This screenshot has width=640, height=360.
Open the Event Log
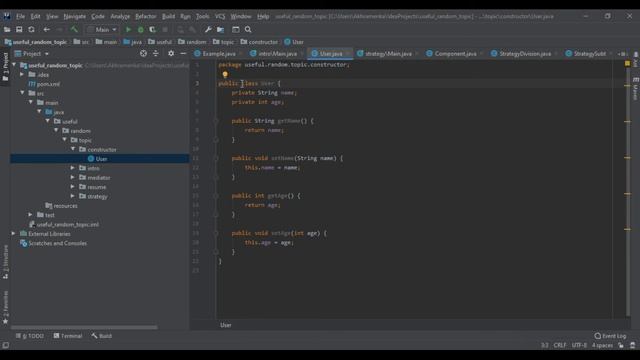610,336
